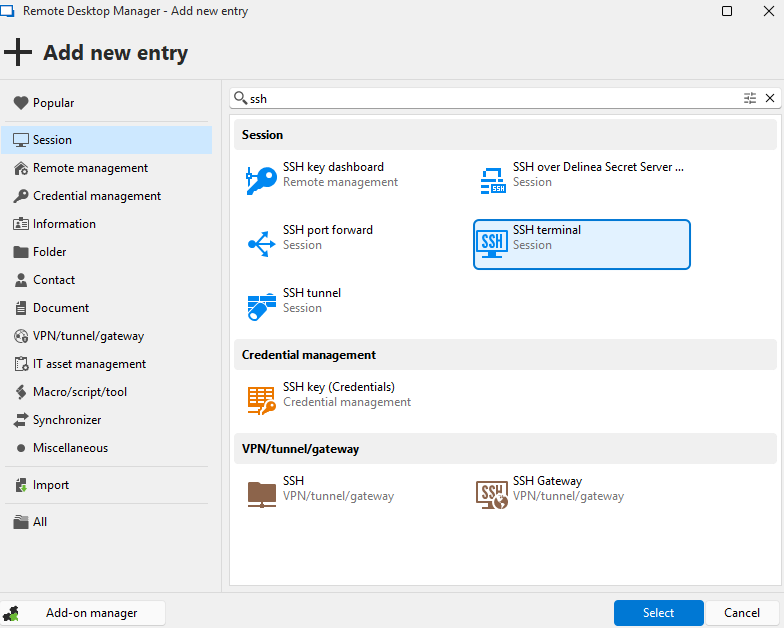The width and height of the screenshot is (784, 628).
Task: Click the Session monitor icon in sidebar
Action: coord(20,140)
